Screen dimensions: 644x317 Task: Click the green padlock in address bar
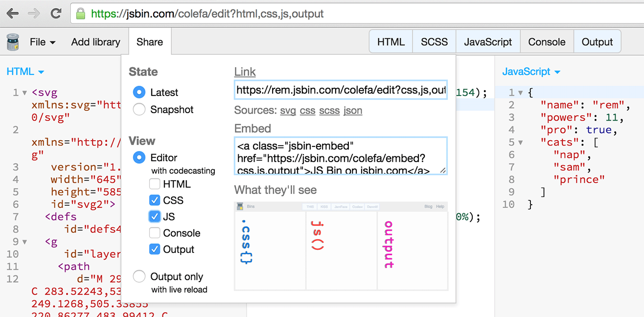pyautogui.click(x=80, y=14)
